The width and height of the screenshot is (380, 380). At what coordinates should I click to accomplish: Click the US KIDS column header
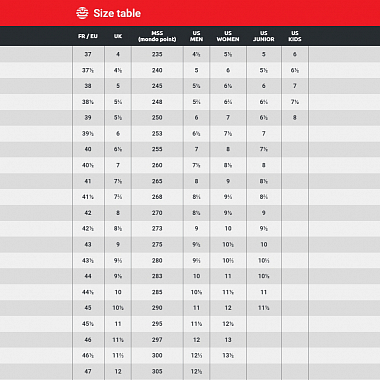click(295, 36)
